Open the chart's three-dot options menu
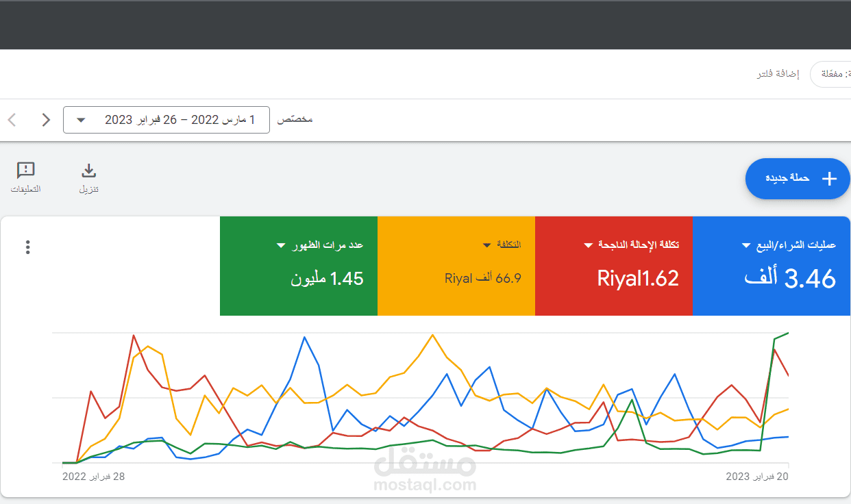This screenshot has width=851, height=504. 27,247
